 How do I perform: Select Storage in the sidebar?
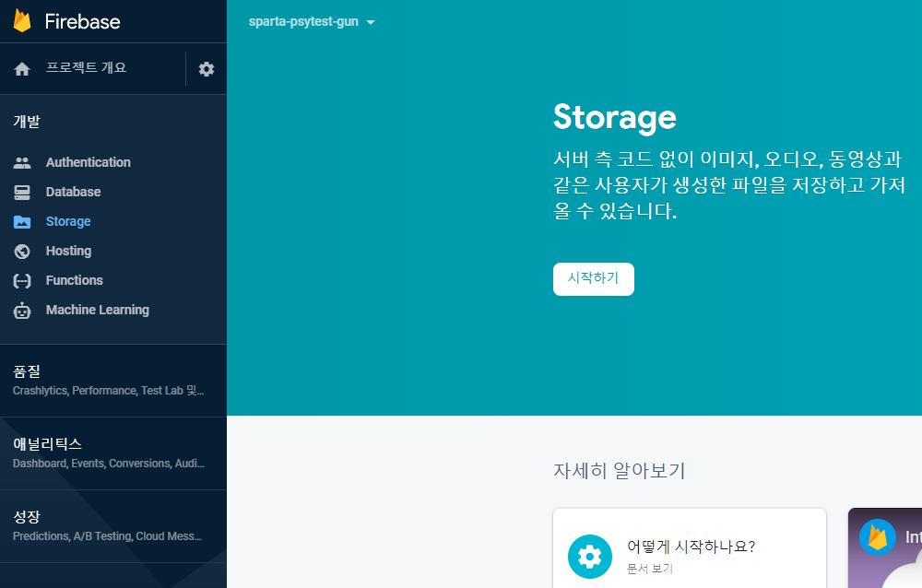tap(68, 221)
